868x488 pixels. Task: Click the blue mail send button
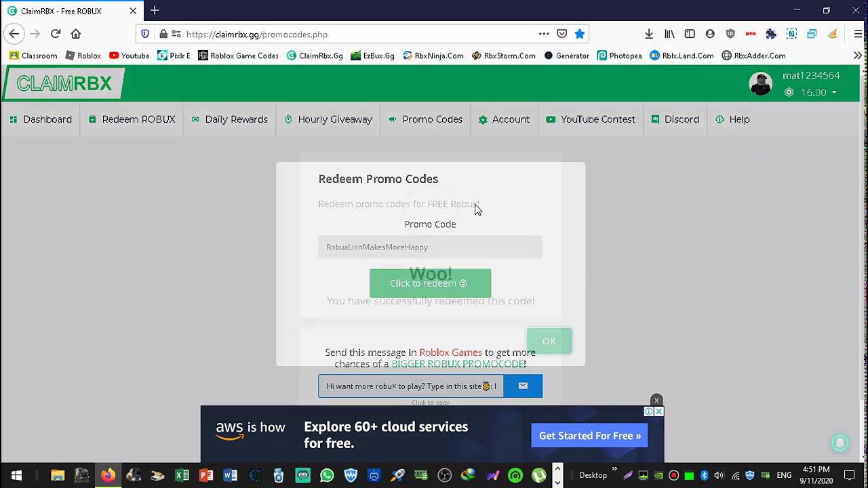click(523, 386)
